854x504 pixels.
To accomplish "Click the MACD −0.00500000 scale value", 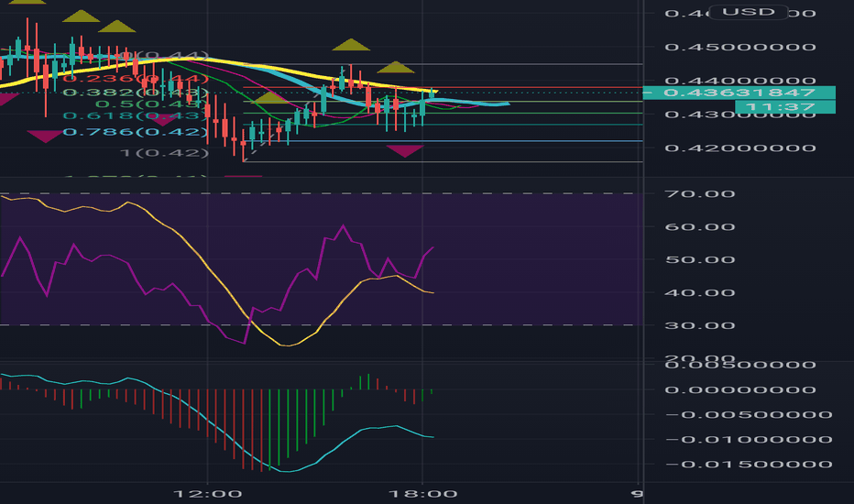I will [749, 414].
